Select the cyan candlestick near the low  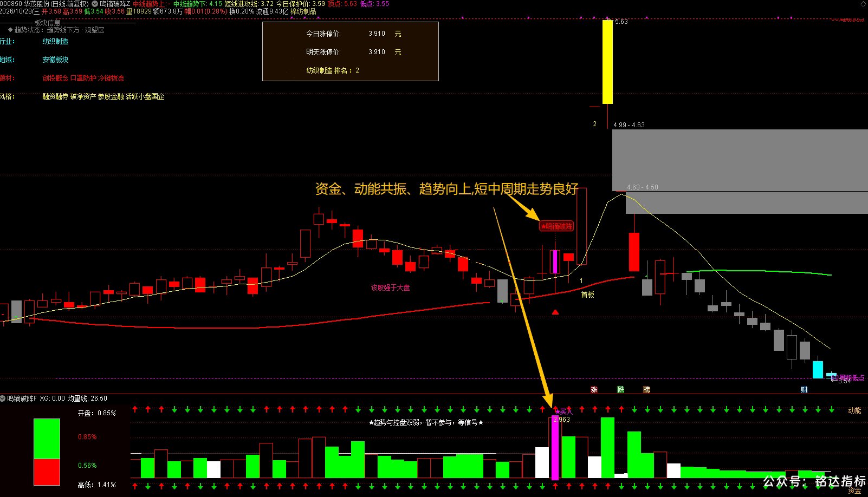818,370
